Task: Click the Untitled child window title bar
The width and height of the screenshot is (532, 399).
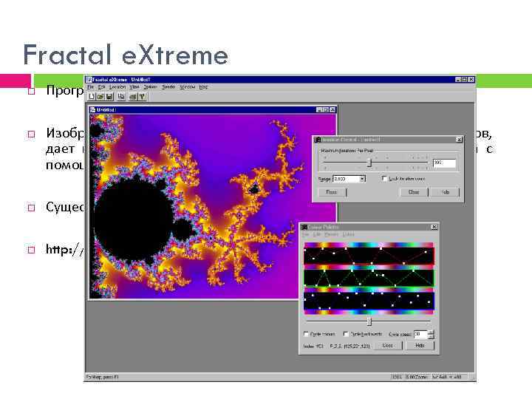Action: (x=212, y=109)
